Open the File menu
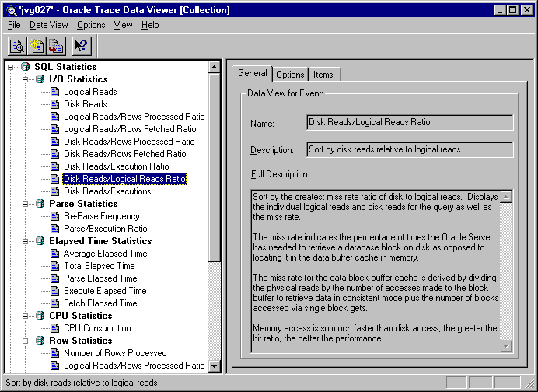 pyautogui.click(x=14, y=25)
